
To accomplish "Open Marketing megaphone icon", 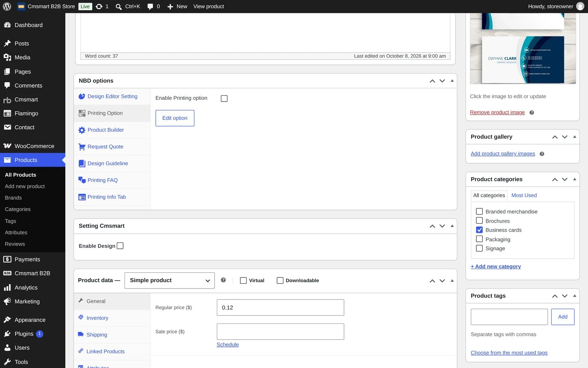I will point(7,301).
